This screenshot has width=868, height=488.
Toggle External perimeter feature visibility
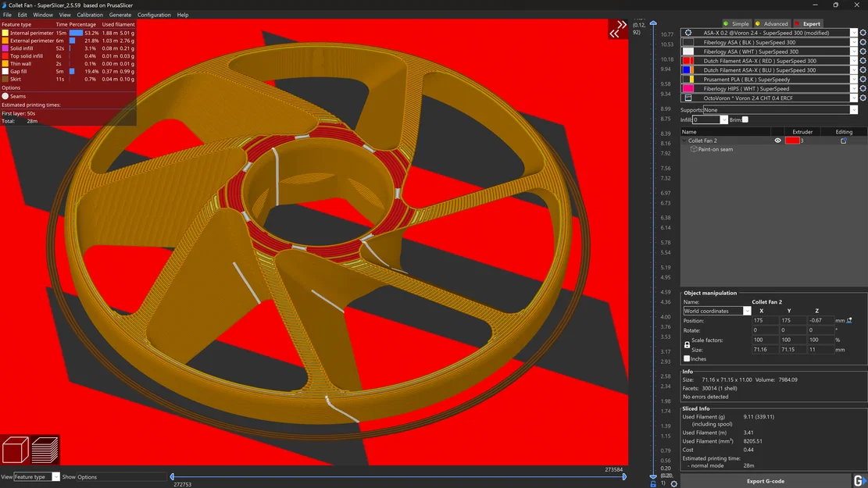click(5, 41)
